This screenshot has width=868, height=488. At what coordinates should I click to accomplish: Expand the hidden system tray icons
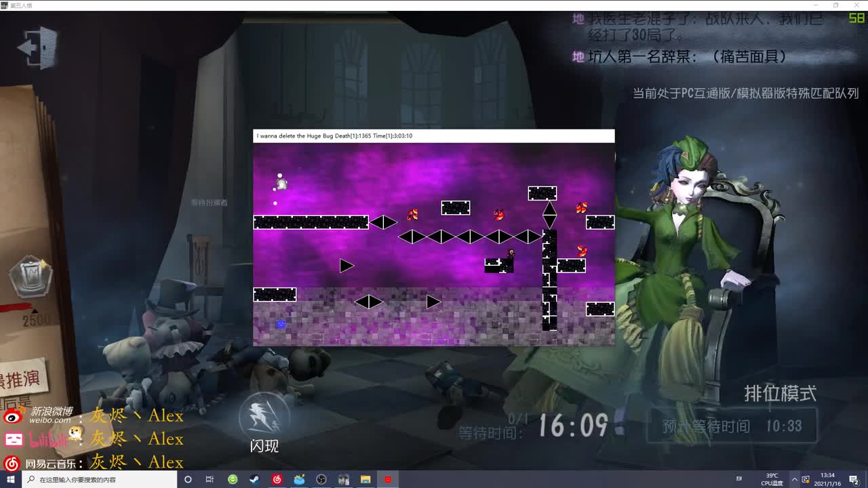tap(794, 479)
